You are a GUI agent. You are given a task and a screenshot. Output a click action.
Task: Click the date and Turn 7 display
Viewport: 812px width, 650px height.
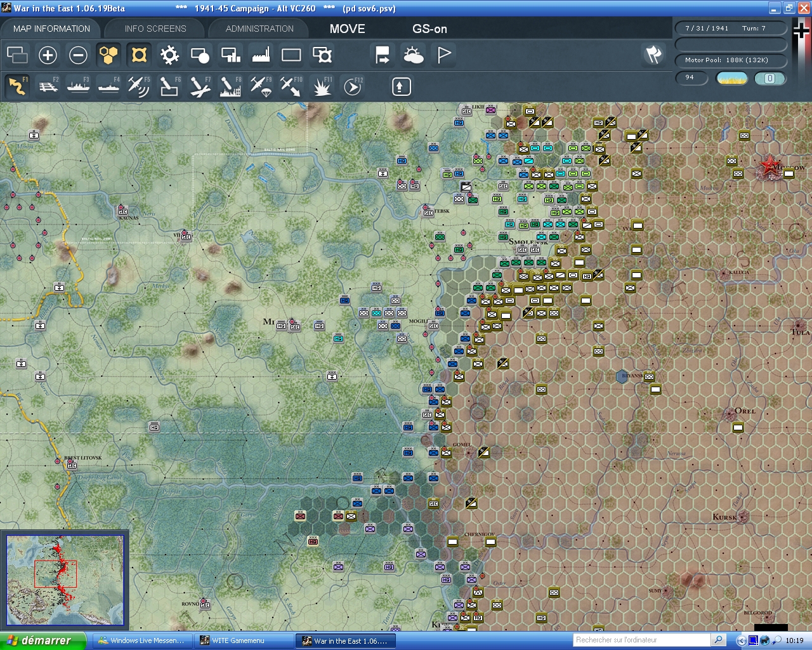click(x=730, y=28)
